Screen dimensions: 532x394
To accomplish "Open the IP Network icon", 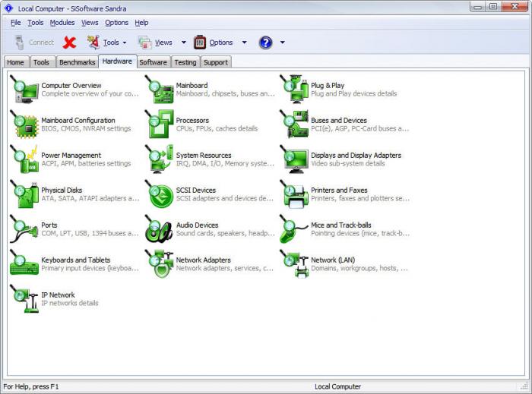I will [24, 298].
